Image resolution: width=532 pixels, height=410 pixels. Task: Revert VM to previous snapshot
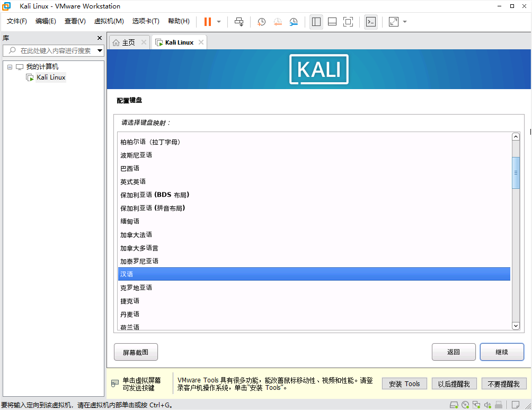pyautogui.click(x=278, y=22)
